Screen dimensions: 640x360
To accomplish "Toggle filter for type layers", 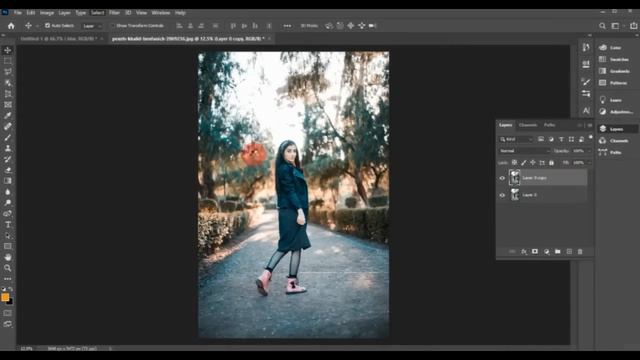I will (561, 139).
